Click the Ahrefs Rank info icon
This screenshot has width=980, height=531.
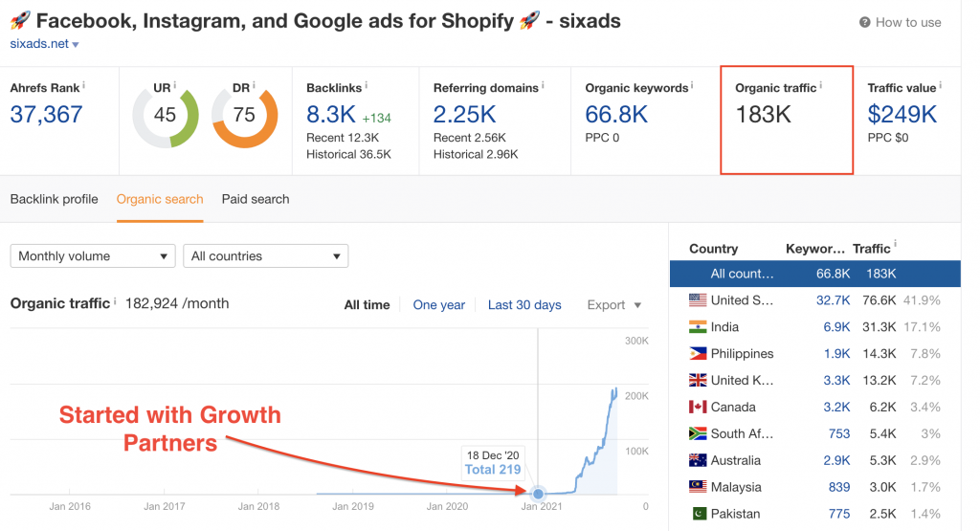point(84,85)
